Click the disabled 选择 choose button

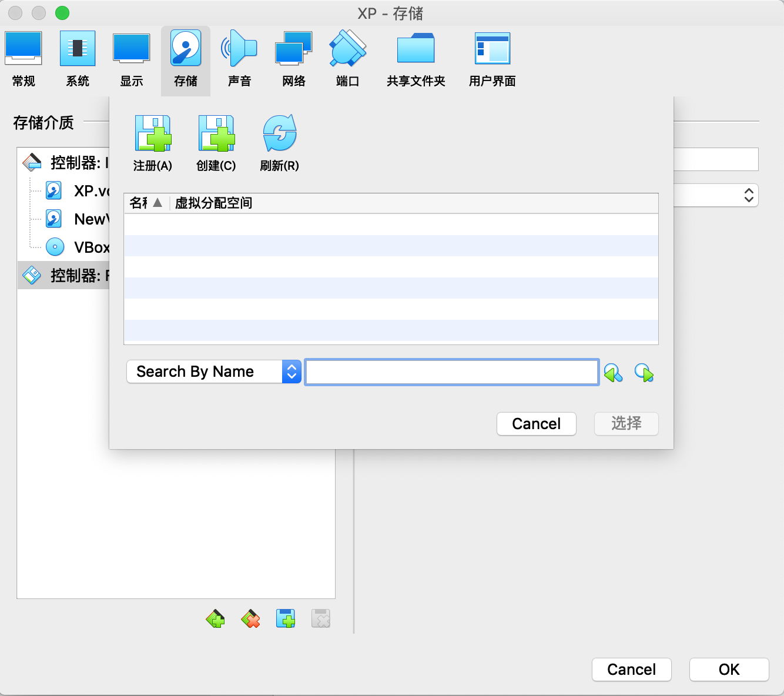pos(626,424)
